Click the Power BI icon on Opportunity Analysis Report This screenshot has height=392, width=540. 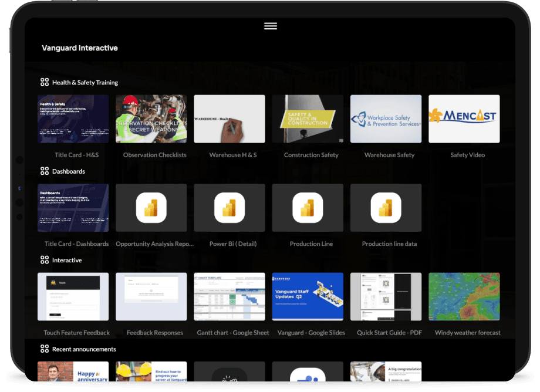[x=151, y=208]
